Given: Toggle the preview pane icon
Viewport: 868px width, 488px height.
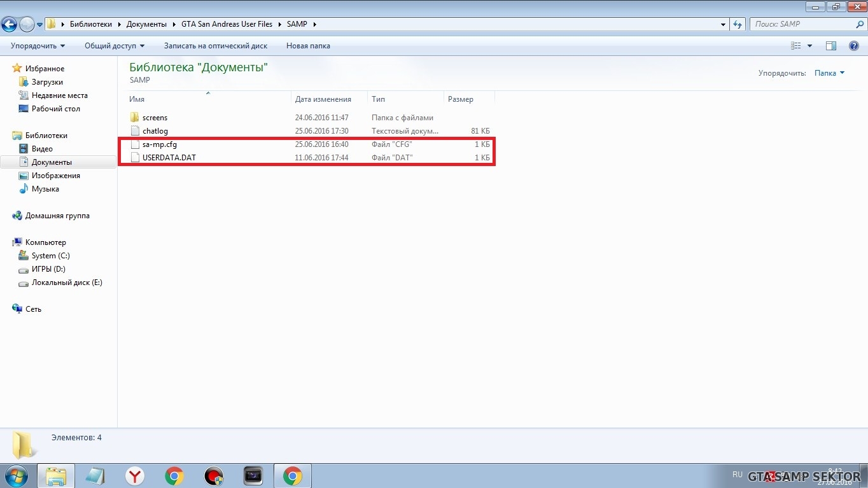Looking at the screenshot, I should pyautogui.click(x=830, y=46).
